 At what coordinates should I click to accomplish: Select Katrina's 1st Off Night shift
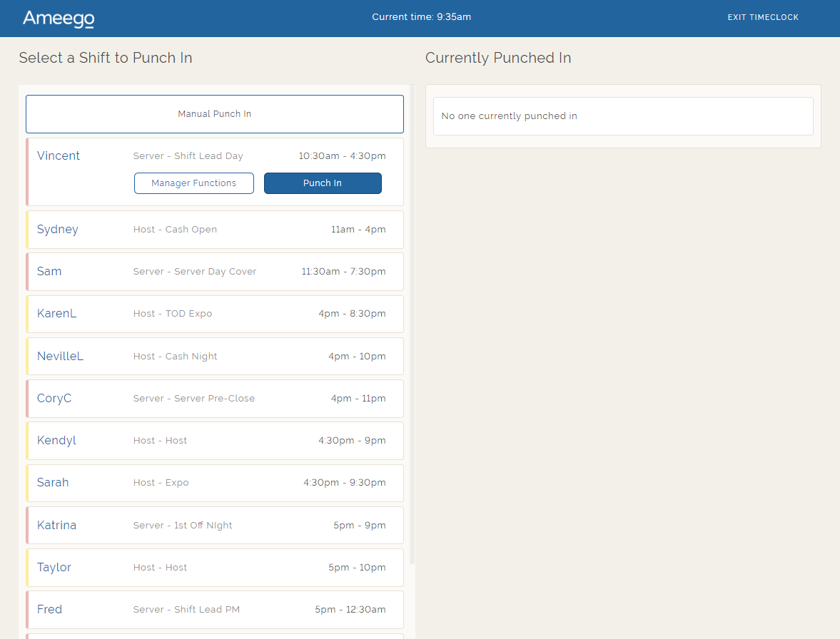214,525
